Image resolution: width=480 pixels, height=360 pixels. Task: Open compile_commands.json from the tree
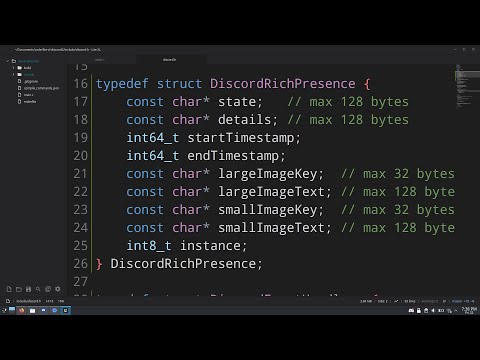41,88
